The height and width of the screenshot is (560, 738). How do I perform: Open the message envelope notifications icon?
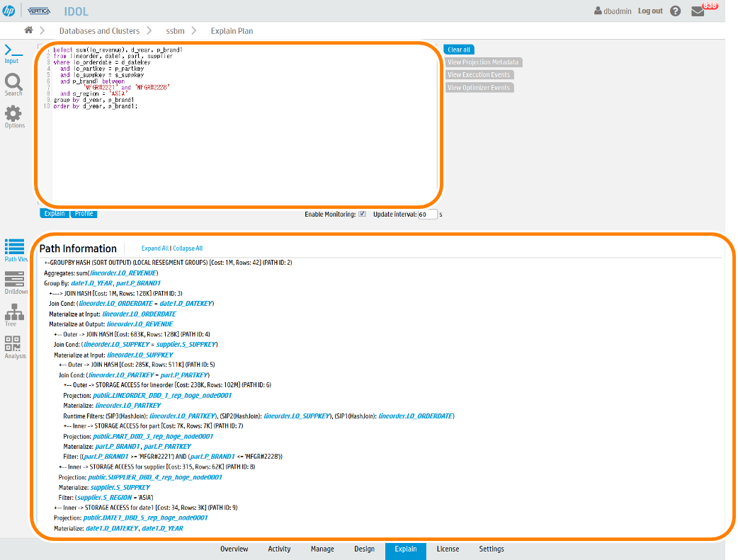698,11
